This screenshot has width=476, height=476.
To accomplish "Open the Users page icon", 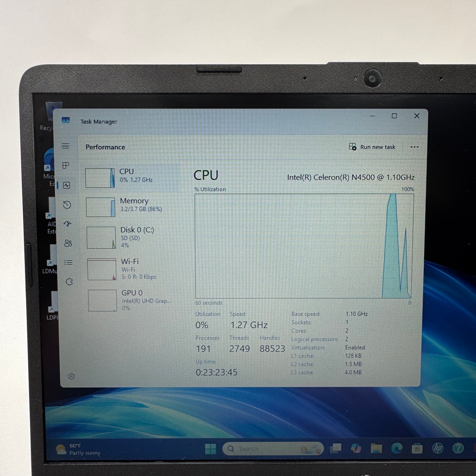I will point(68,243).
